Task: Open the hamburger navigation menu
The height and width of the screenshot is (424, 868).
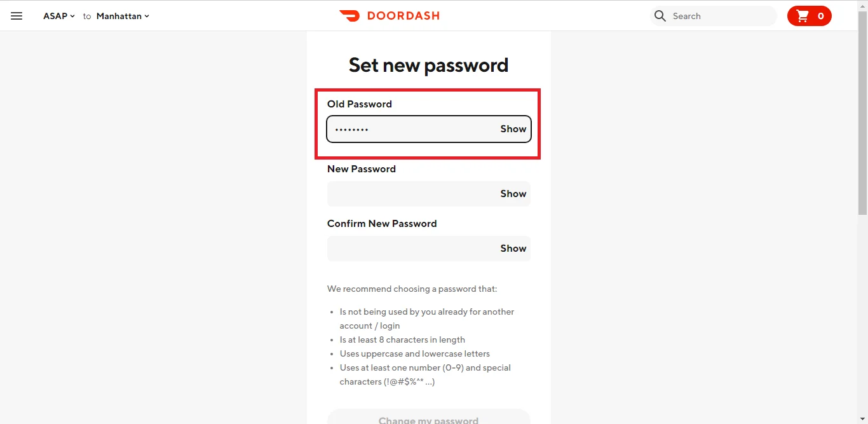Action: point(17,16)
